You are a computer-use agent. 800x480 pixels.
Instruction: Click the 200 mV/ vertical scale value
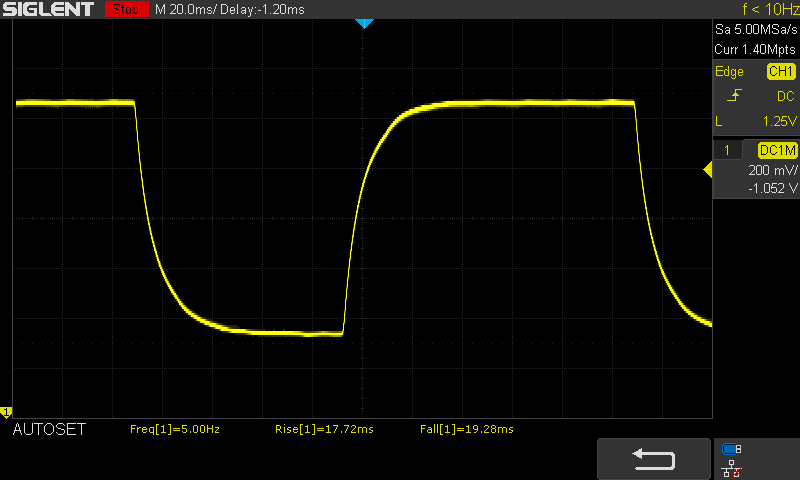[772, 170]
